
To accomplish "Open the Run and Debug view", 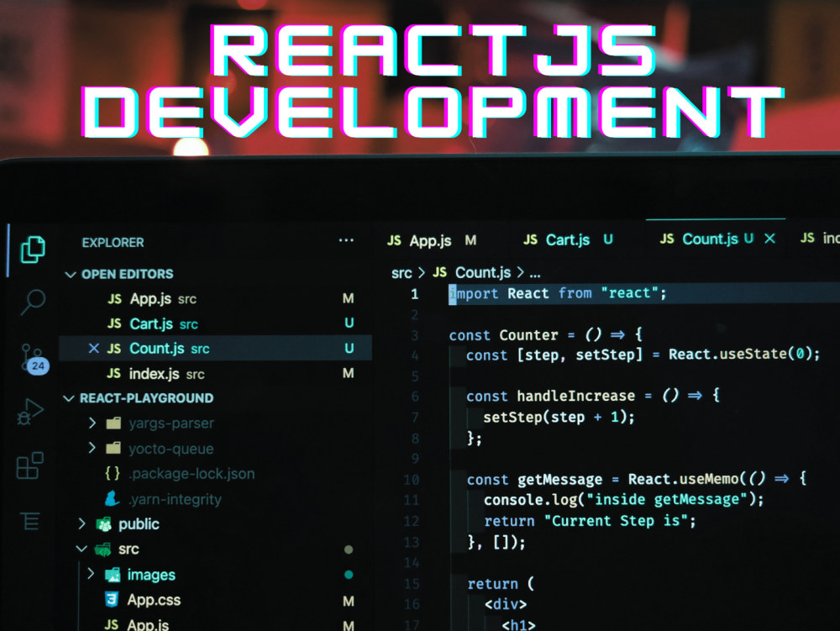I will tap(30, 412).
